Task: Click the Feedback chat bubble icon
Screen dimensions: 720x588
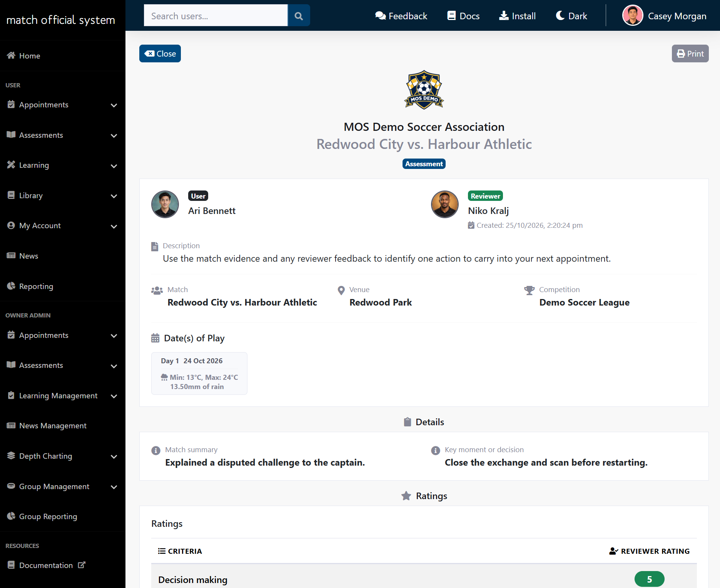Action: point(380,16)
